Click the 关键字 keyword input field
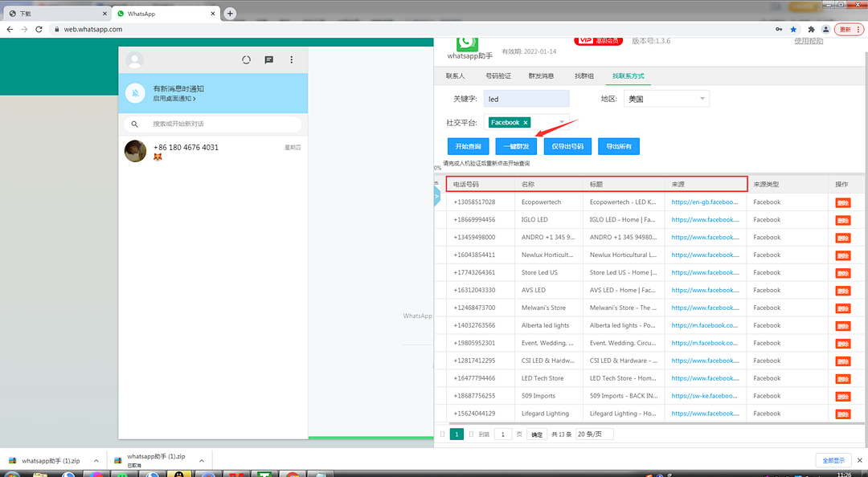Image resolution: width=868 pixels, height=477 pixels. point(526,99)
